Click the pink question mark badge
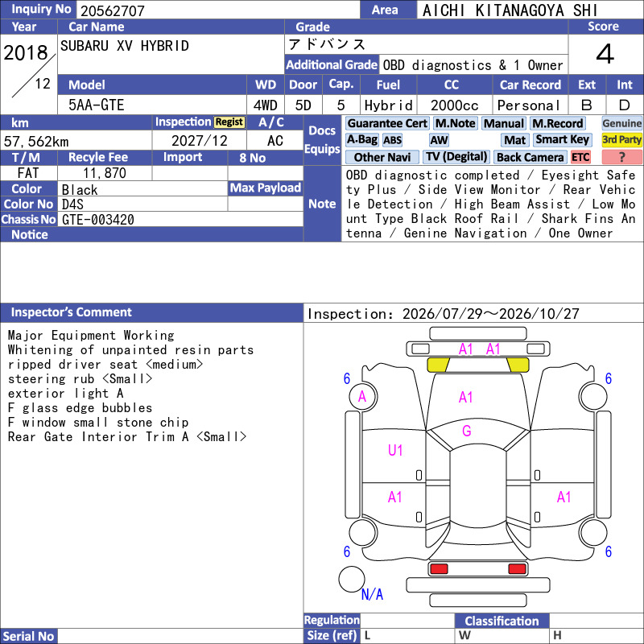This screenshot has width=644, height=644. click(621, 157)
